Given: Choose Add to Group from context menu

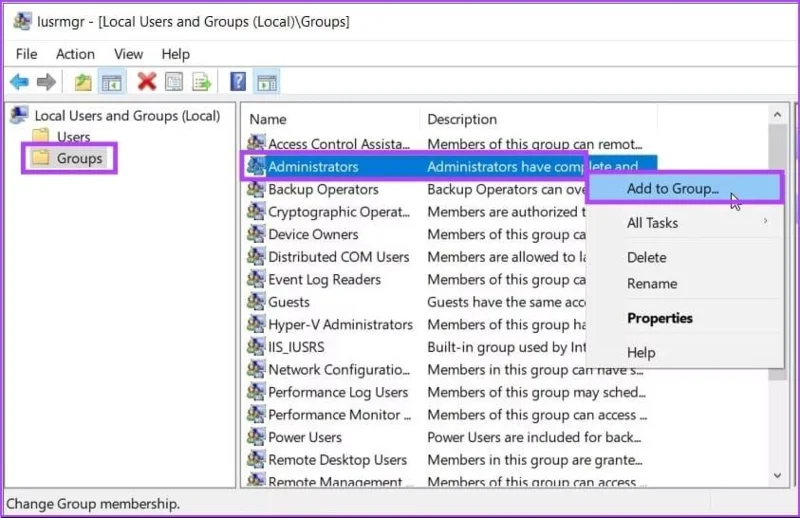Looking at the screenshot, I should click(x=684, y=188).
